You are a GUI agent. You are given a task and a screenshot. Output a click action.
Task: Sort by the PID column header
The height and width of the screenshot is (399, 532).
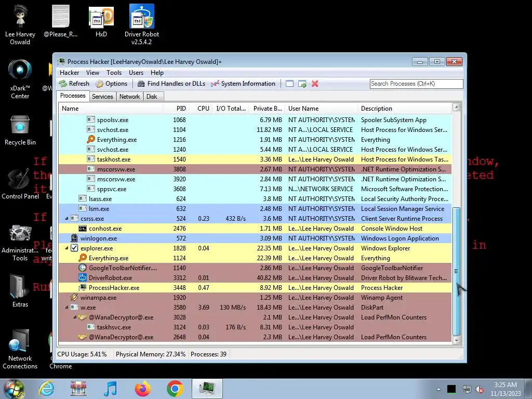pyautogui.click(x=176, y=109)
